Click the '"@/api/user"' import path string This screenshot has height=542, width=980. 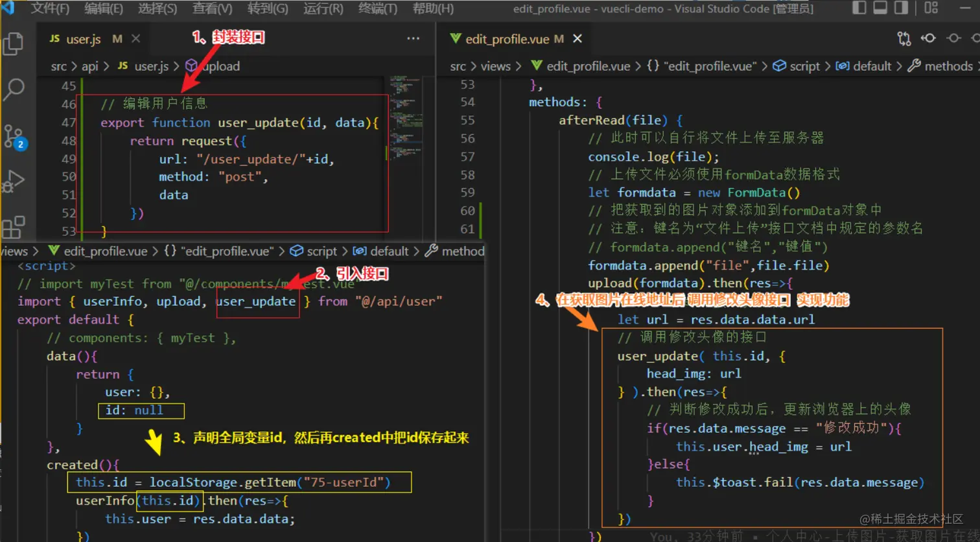pos(399,301)
